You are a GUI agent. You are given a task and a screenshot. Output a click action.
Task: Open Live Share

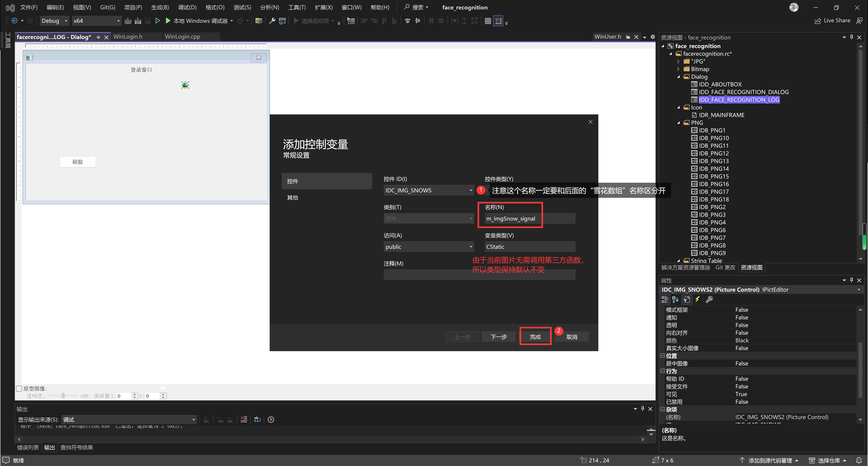[832, 21]
